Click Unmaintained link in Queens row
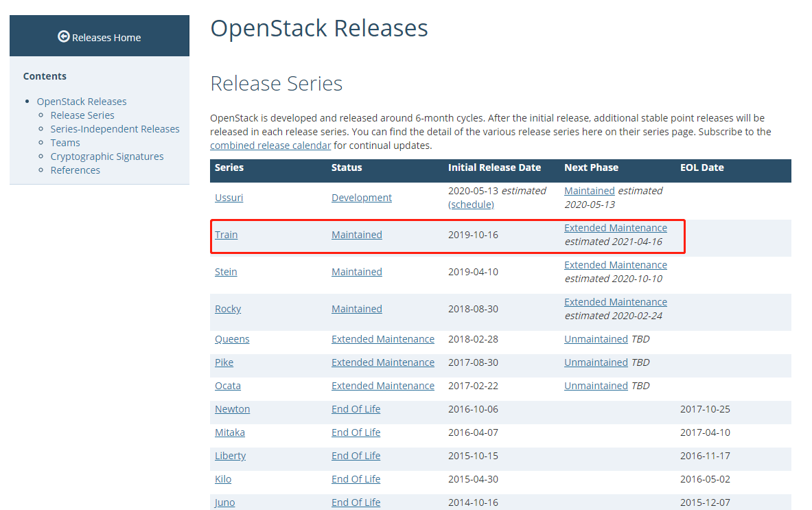The image size is (812, 510). (x=596, y=339)
